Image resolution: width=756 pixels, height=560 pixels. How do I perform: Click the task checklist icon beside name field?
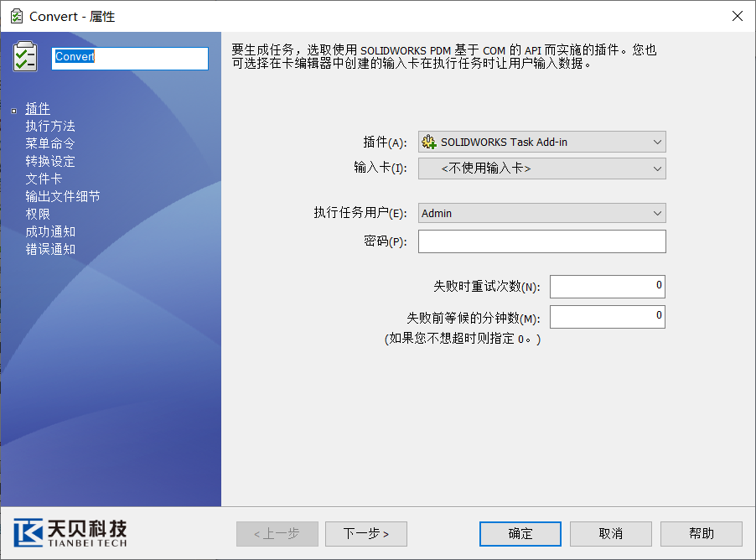point(25,57)
